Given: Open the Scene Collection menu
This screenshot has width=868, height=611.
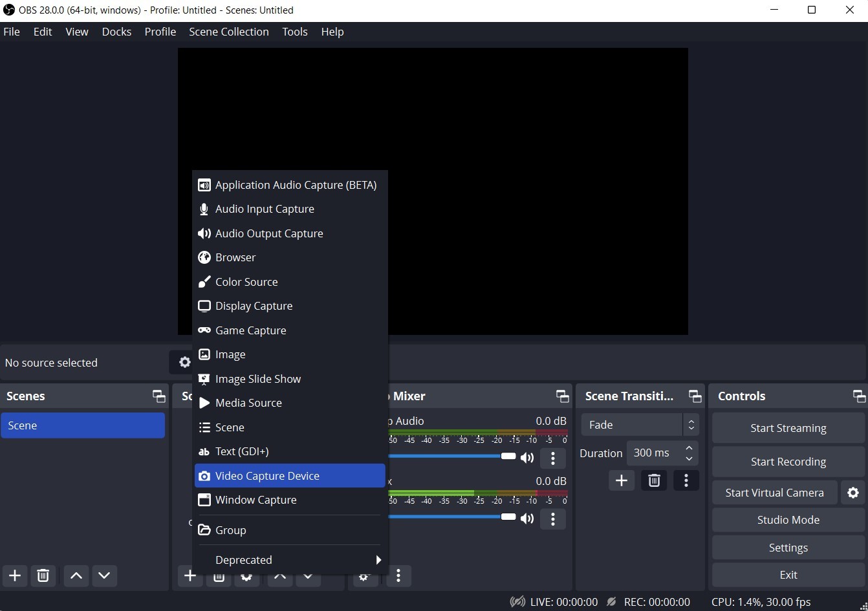Looking at the screenshot, I should 229,32.
